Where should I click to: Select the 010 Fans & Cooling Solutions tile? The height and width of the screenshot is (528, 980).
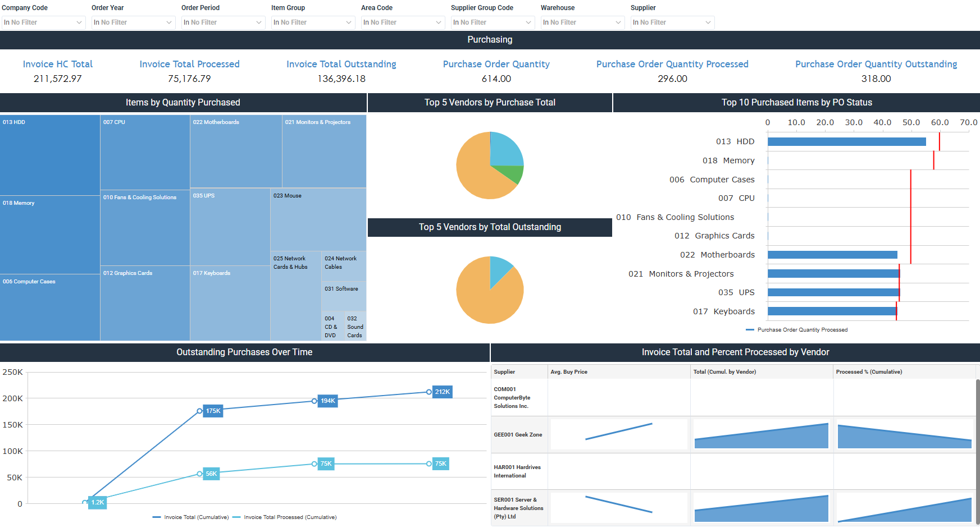pos(145,228)
